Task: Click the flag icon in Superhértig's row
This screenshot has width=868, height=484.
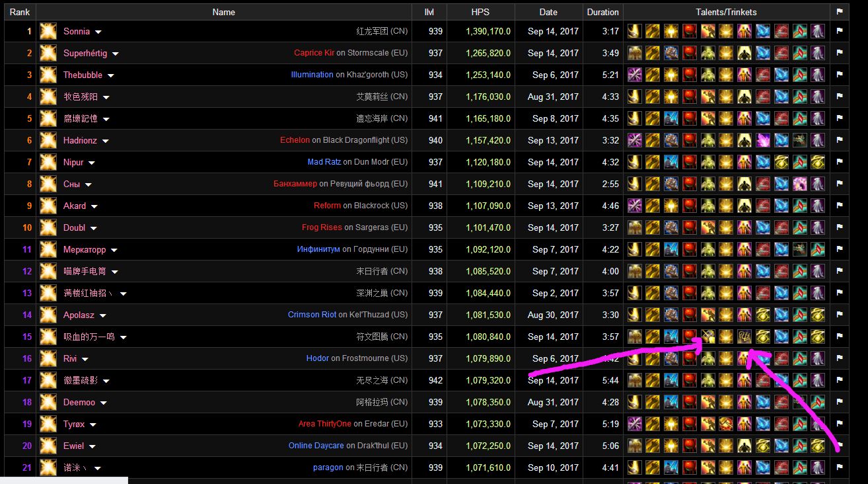Action: tap(840, 53)
